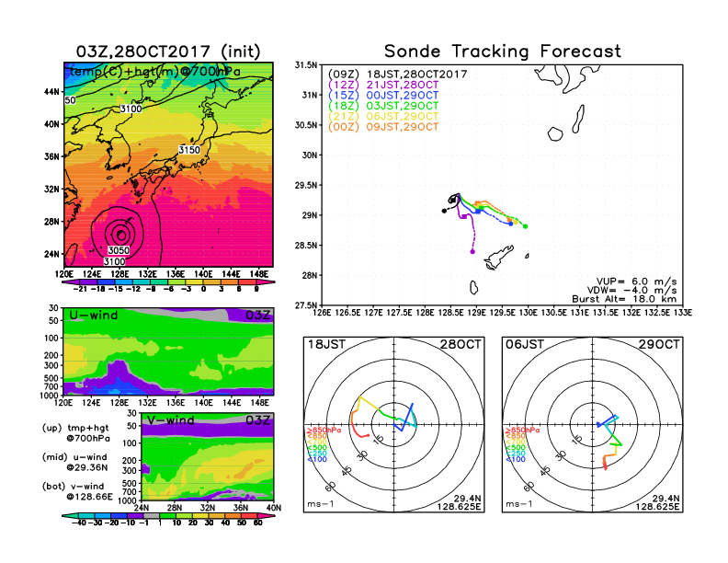The width and height of the screenshot is (728, 563).
Task: Click the "VUP= 6.0 m/s" ascent rate text
Action: click(x=636, y=281)
